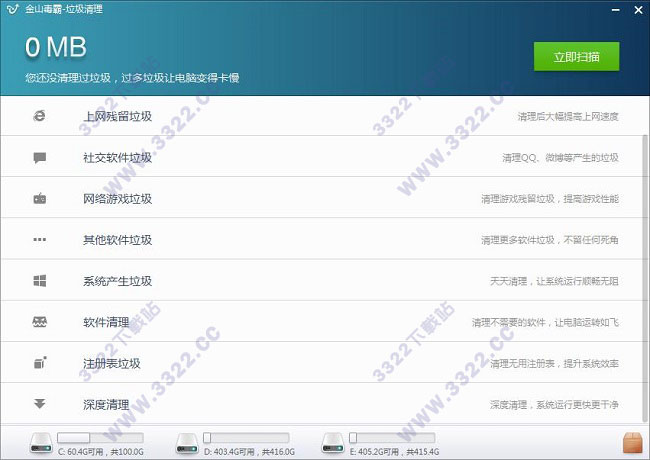Click the D: drive usage bar
Screen dimensions: 650x460
pyautogui.click(x=246, y=438)
